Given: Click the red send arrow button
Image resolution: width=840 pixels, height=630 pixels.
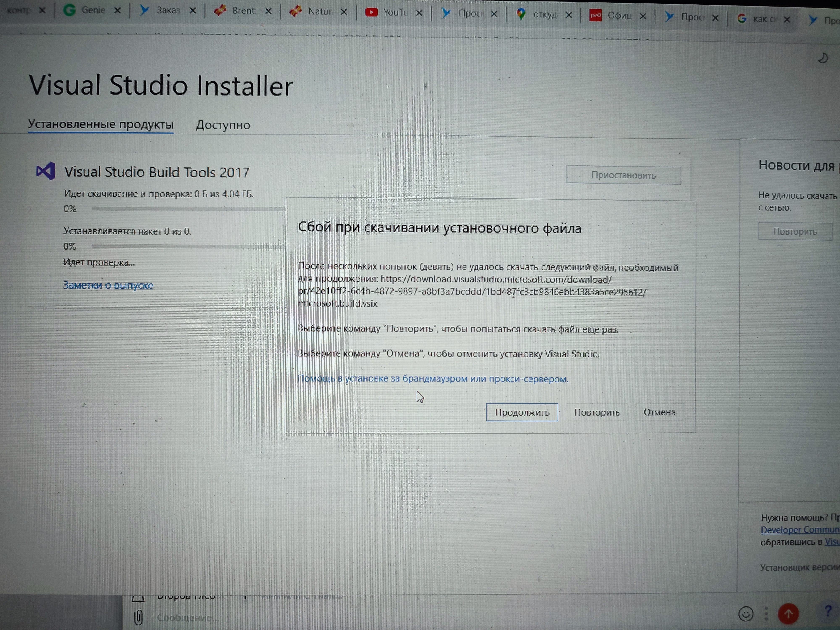Looking at the screenshot, I should tap(788, 614).
